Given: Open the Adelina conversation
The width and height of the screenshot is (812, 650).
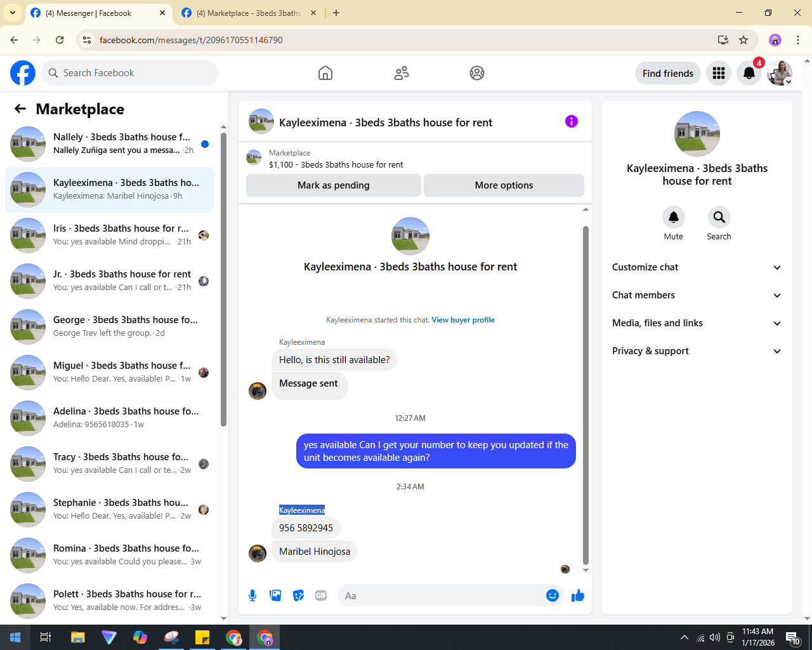Looking at the screenshot, I should 109,418.
